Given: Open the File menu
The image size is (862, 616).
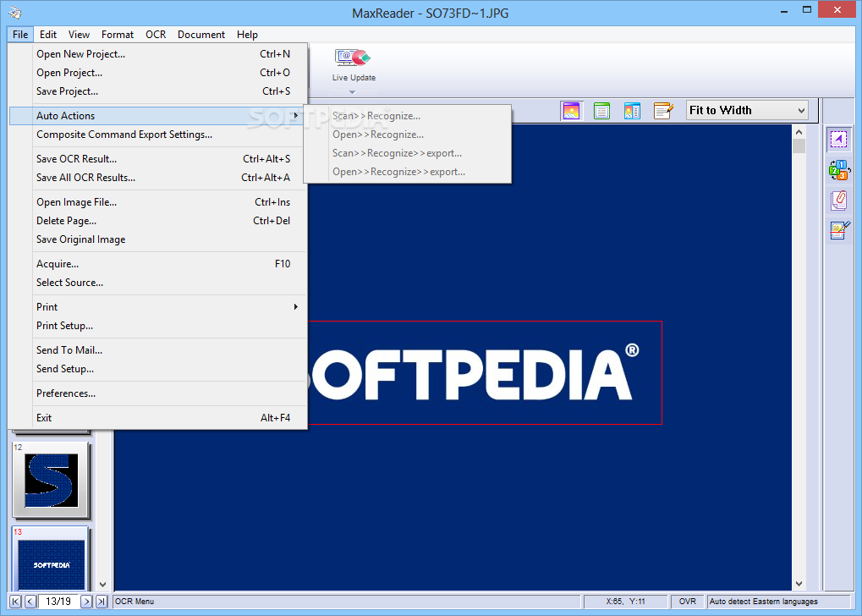Looking at the screenshot, I should [20, 35].
